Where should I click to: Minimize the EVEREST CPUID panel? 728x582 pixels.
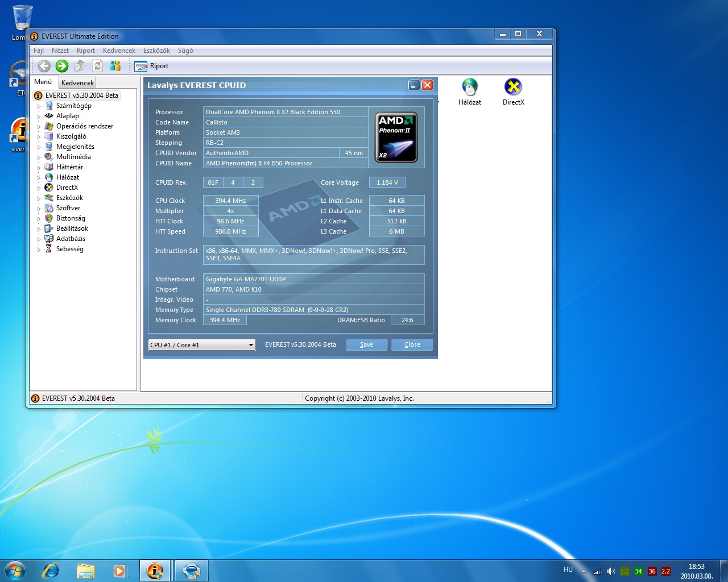click(x=414, y=85)
